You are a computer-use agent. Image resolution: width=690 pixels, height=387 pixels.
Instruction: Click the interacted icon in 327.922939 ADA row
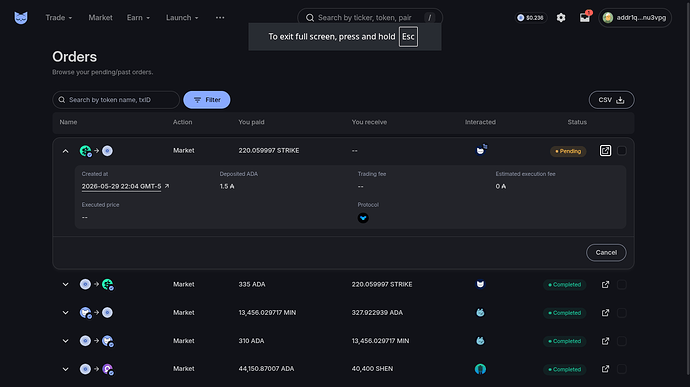[x=480, y=313]
